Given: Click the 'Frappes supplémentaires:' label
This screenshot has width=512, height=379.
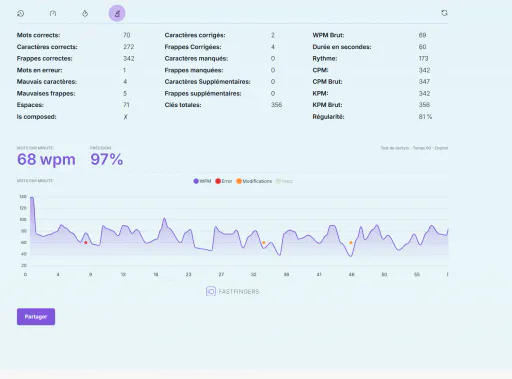Looking at the screenshot, I should [x=203, y=93].
